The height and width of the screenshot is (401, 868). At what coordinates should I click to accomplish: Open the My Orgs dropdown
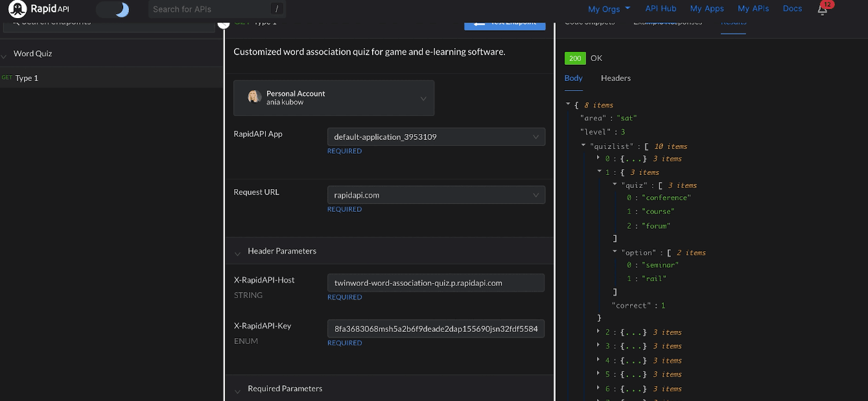tap(609, 9)
